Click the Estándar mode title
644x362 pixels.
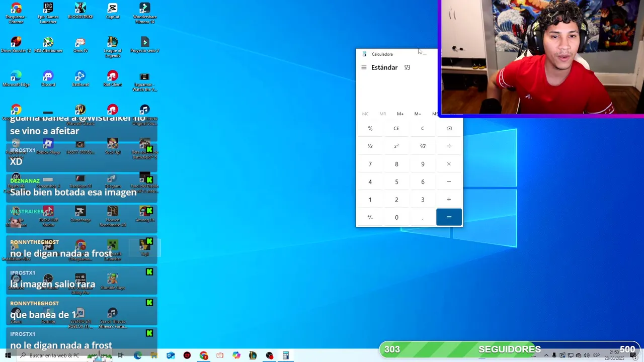click(384, 67)
